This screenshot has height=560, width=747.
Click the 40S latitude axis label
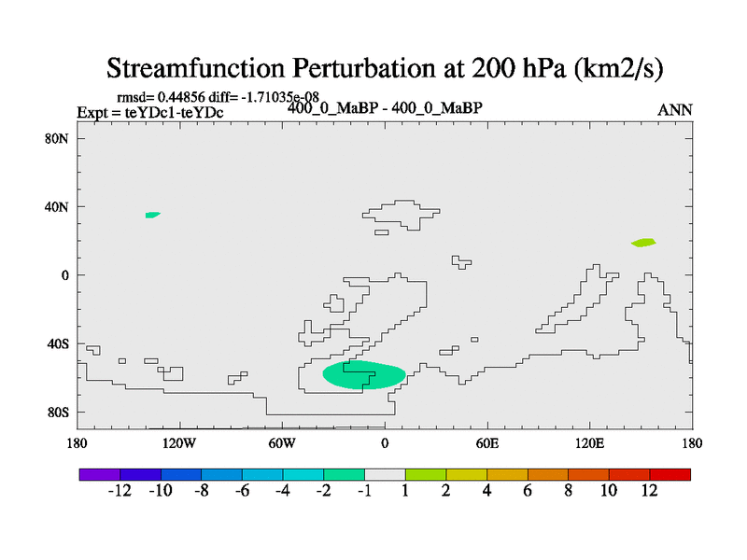(58, 343)
